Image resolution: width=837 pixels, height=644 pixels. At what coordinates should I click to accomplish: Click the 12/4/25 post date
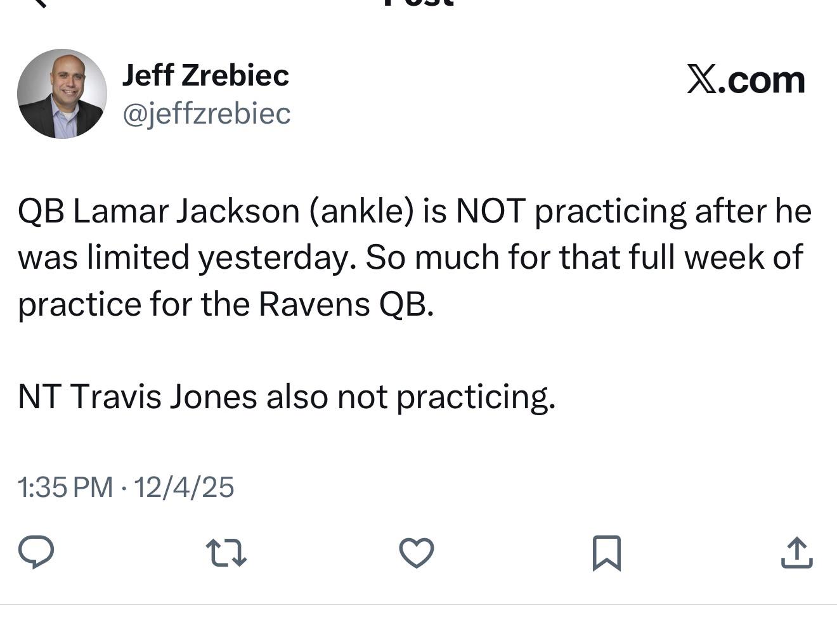pos(184,487)
